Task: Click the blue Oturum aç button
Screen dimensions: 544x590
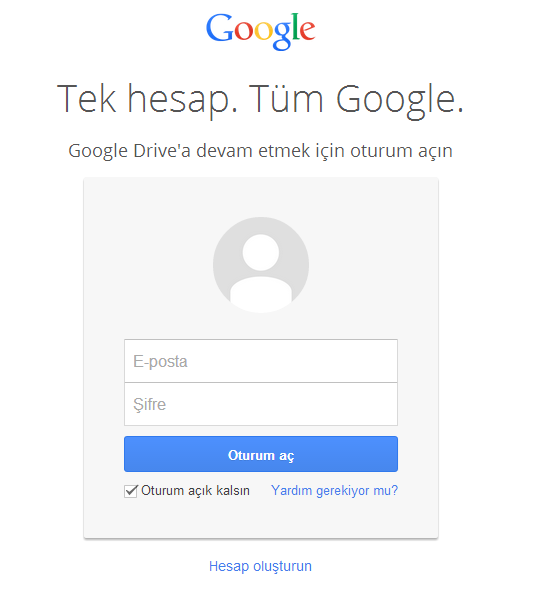Action: pos(261,454)
